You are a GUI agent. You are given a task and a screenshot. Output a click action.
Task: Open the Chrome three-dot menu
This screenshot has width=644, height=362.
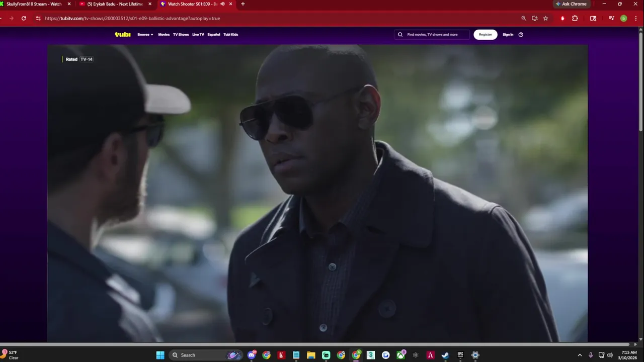(x=636, y=18)
